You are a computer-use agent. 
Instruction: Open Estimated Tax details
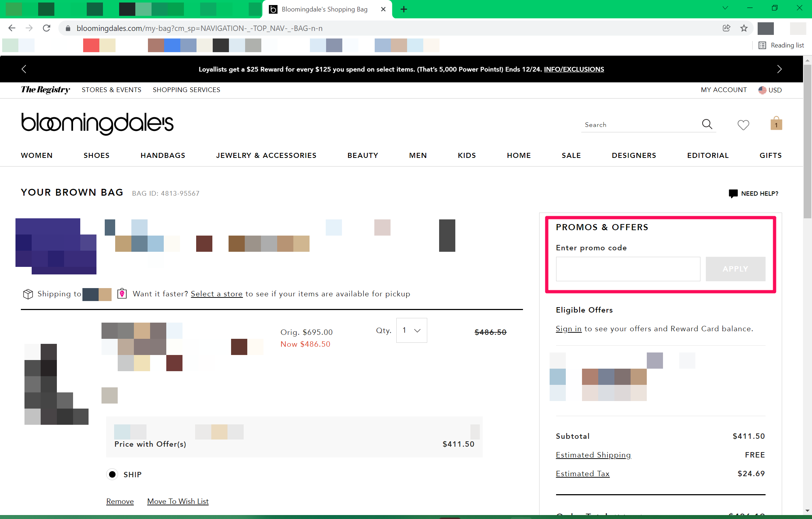(582, 474)
